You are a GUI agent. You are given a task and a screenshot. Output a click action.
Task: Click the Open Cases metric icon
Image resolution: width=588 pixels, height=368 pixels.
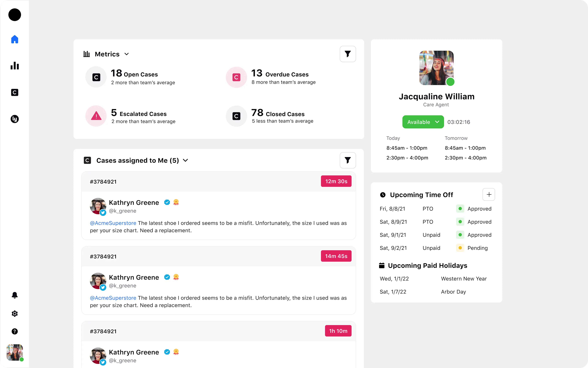tap(96, 77)
